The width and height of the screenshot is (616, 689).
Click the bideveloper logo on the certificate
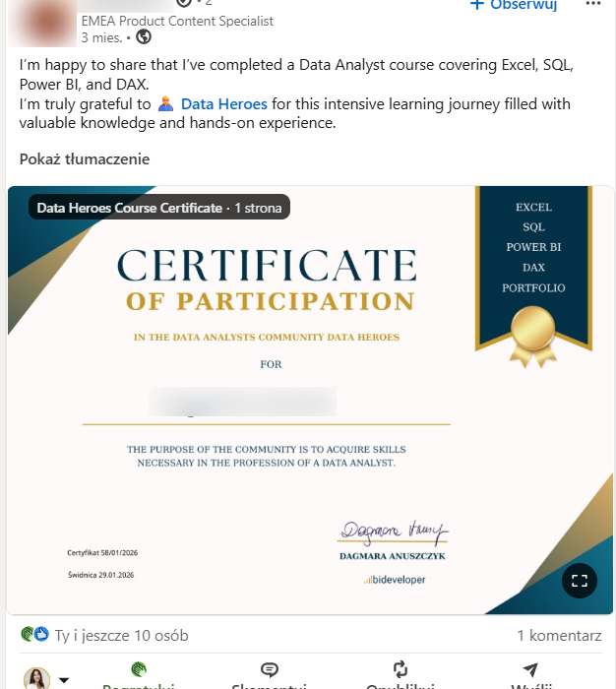click(395, 580)
